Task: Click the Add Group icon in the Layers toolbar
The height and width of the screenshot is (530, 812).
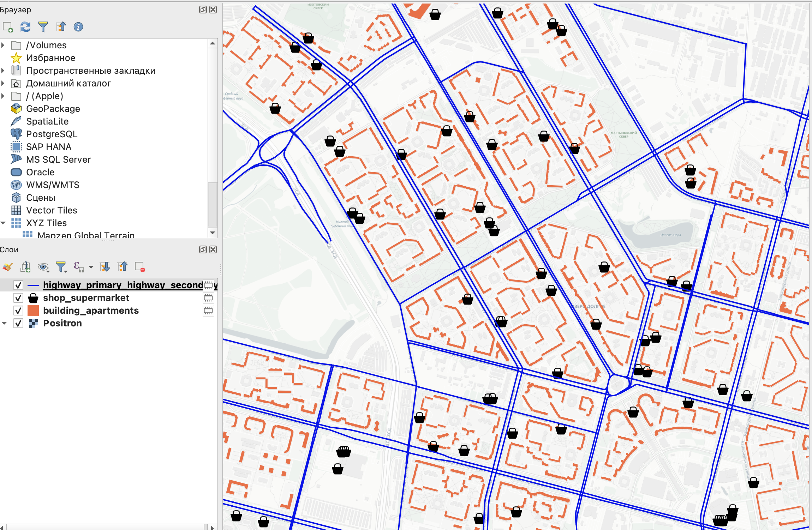Action: (x=25, y=267)
